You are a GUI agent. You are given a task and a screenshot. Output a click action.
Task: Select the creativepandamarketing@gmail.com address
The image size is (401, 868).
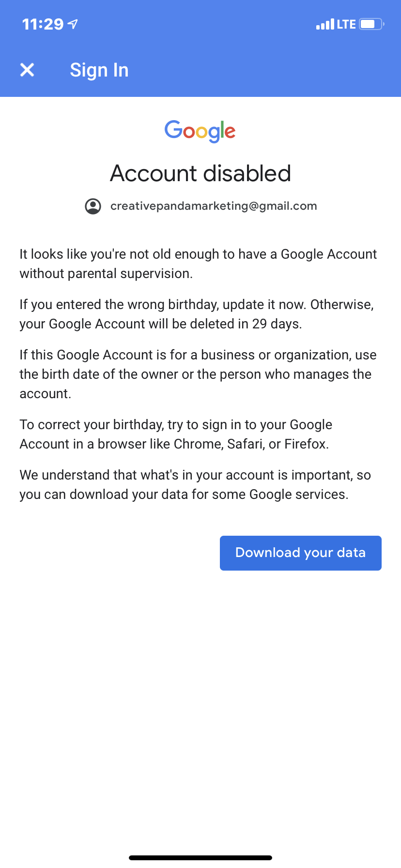click(214, 206)
